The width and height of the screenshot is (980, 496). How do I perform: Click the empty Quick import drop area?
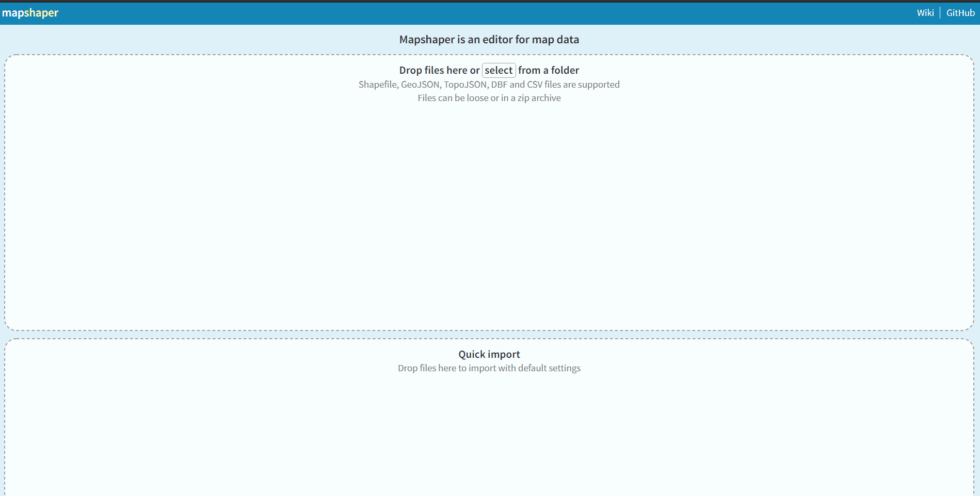[x=489, y=438]
